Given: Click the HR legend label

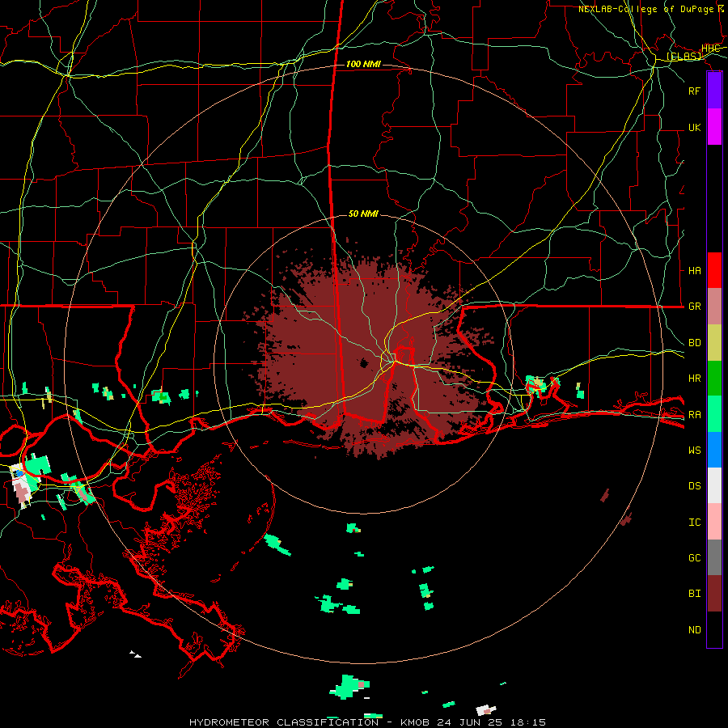Looking at the screenshot, I should point(695,379).
